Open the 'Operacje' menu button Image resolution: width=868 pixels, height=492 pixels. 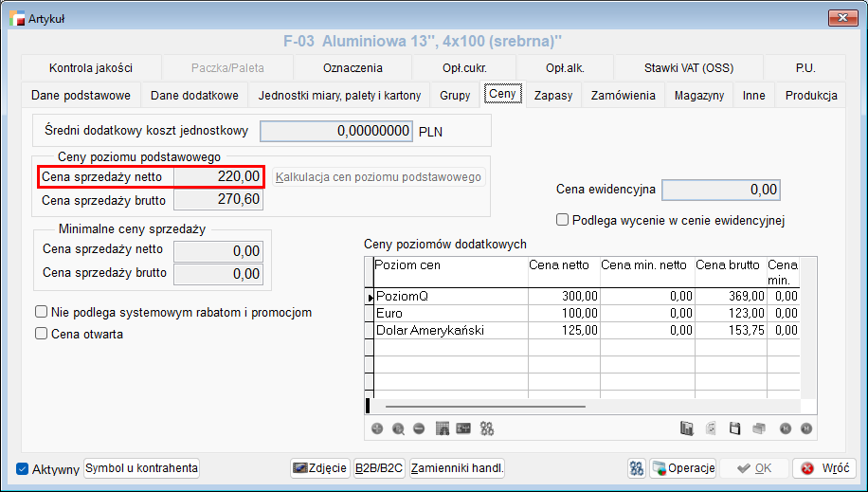[x=682, y=468]
